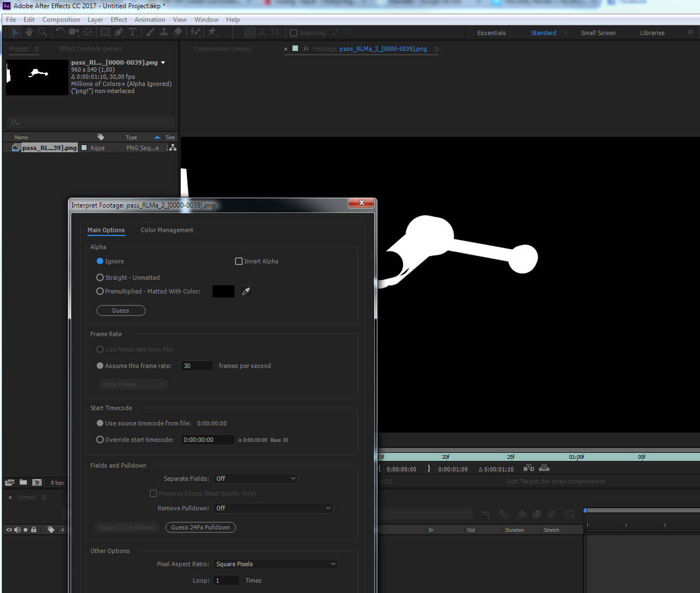Expand the workspace overflow chevrons

[691, 32]
